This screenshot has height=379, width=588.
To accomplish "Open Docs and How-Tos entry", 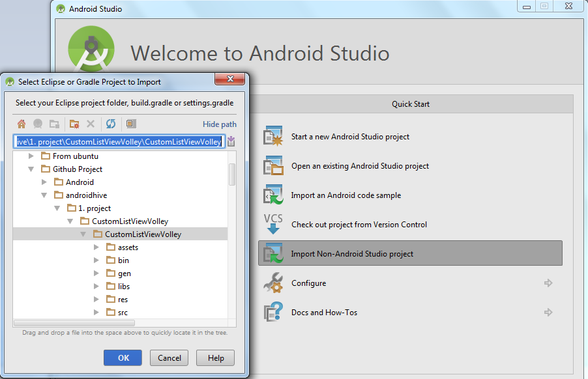I will pyautogui.click(x=410, y=312).
